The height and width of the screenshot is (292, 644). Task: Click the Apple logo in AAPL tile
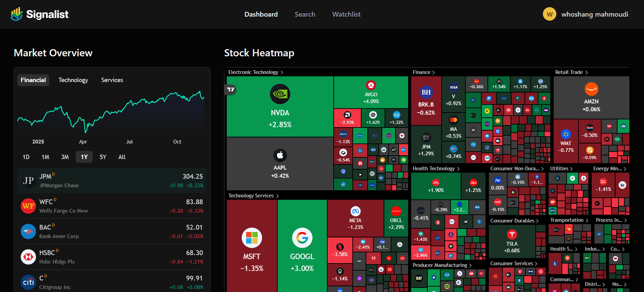pos(280,155)
